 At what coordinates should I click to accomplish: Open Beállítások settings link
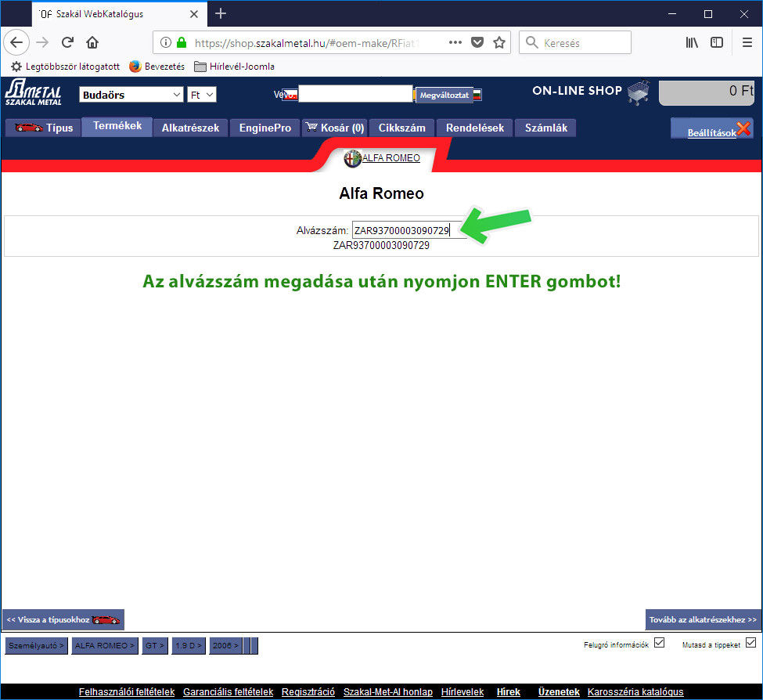[x=711, y=132]
